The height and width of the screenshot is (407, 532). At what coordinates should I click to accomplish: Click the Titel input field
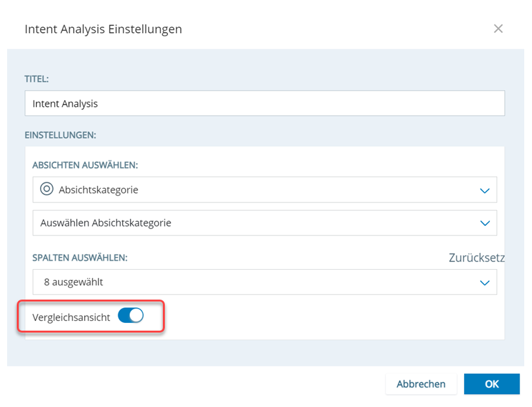coord(264,104)
